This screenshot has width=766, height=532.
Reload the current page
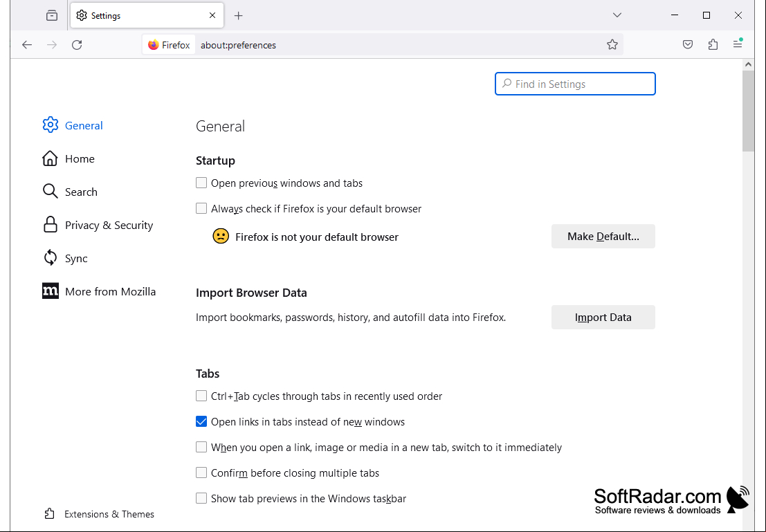coord(77,45)
